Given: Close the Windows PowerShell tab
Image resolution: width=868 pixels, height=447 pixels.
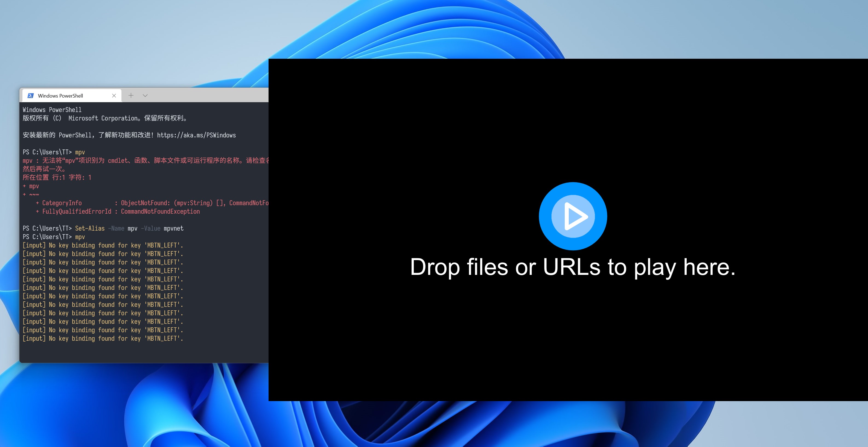Looking at the screenshot, I should pos(114,96).
